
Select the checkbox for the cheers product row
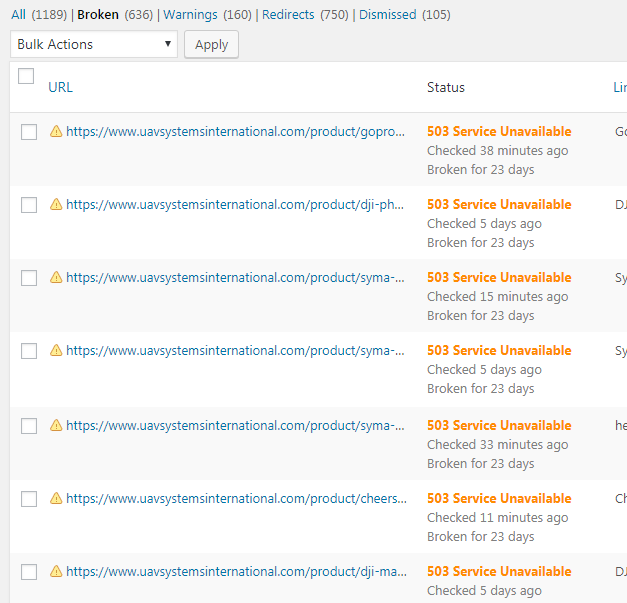[x=29, y=499]
